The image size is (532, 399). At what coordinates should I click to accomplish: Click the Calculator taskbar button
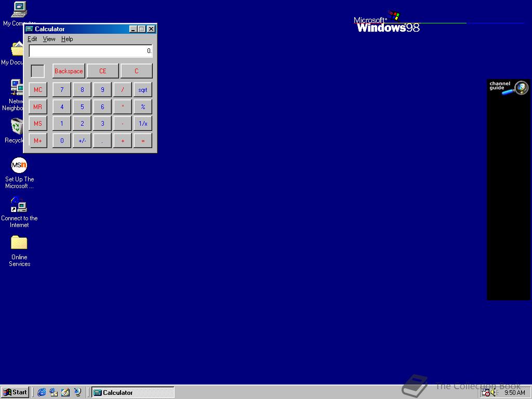coord(133,392)
